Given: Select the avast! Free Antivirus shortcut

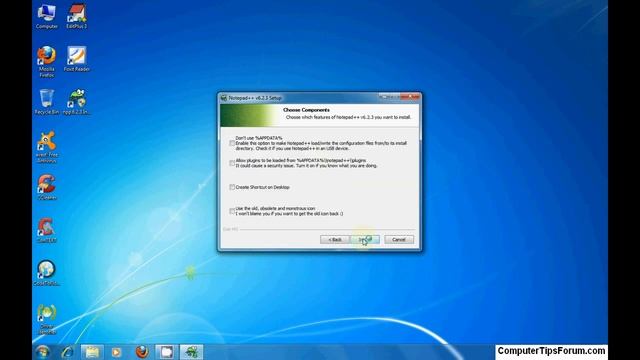Looking at the screenshot, I should point(47,147).
